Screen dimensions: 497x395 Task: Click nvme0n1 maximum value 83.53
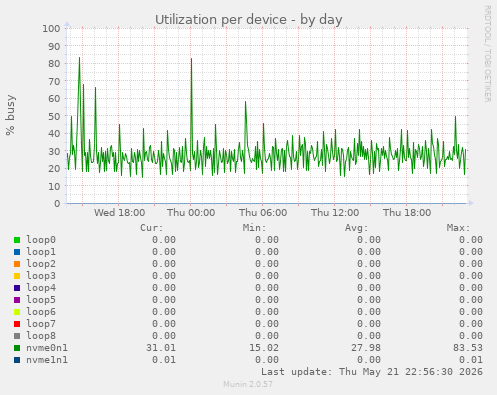click(468, 348)
